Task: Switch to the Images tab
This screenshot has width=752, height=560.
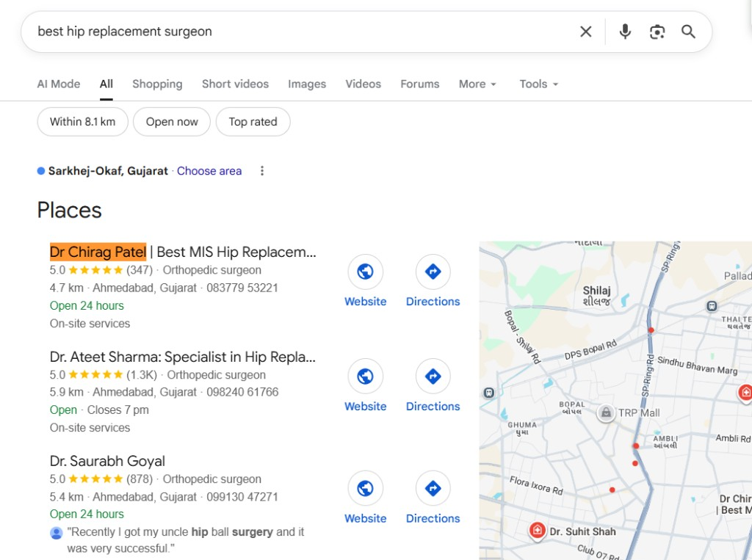Action: (307, 84)
